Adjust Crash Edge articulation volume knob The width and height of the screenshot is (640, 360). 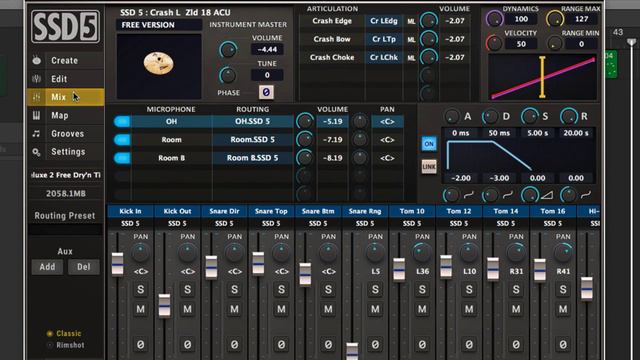429,21
